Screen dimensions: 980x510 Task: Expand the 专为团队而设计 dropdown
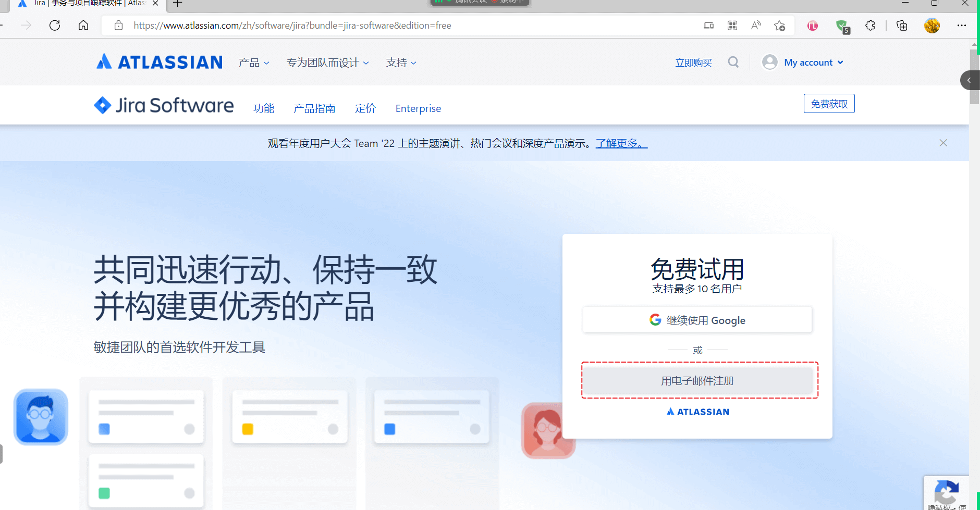pyautogui.click(x=328, y=63)
